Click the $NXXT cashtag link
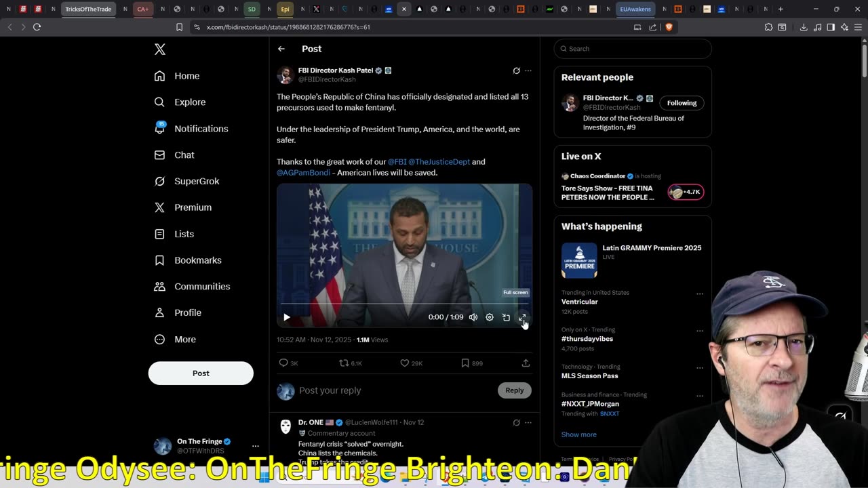 [610, 413]
